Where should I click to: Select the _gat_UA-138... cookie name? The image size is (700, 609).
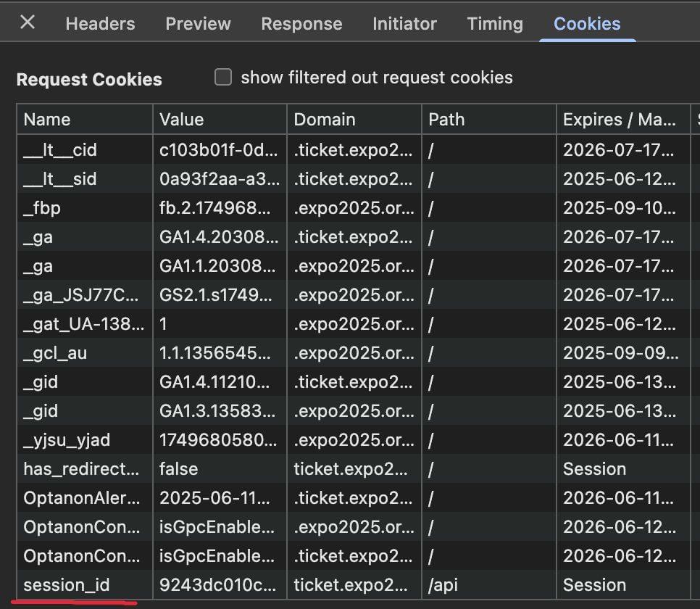84,324
